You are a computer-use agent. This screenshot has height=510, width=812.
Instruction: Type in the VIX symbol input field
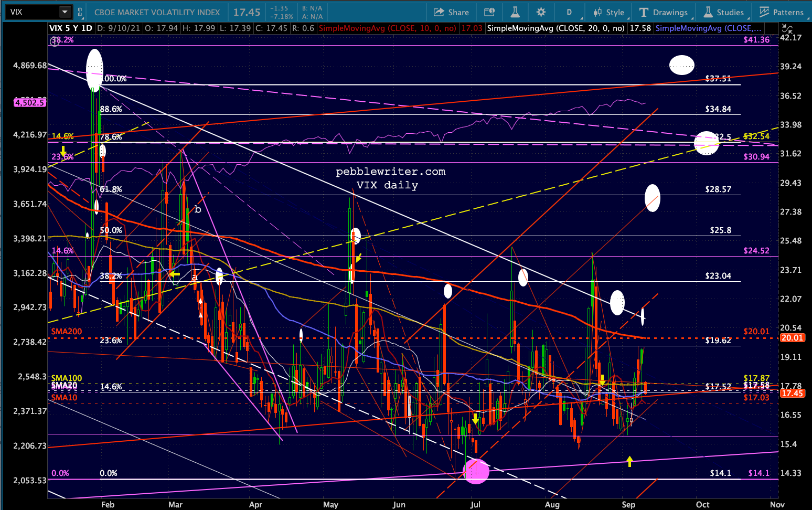[31, 12]
